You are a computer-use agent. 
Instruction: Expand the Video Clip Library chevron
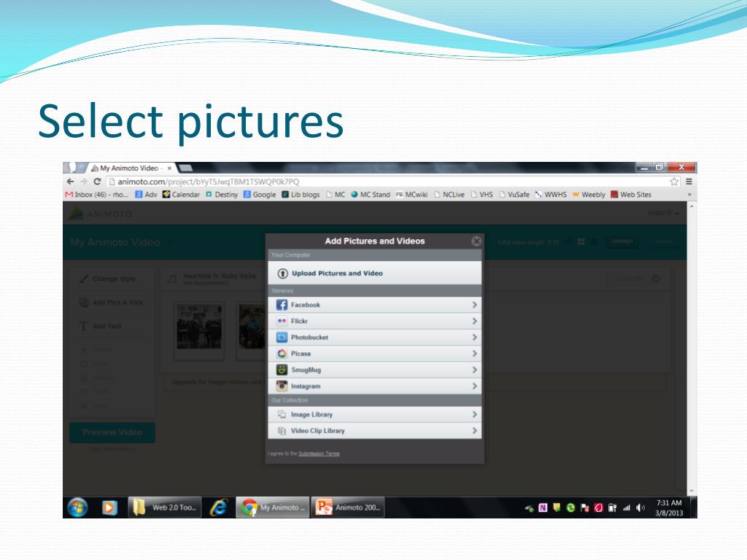[474, 430]
